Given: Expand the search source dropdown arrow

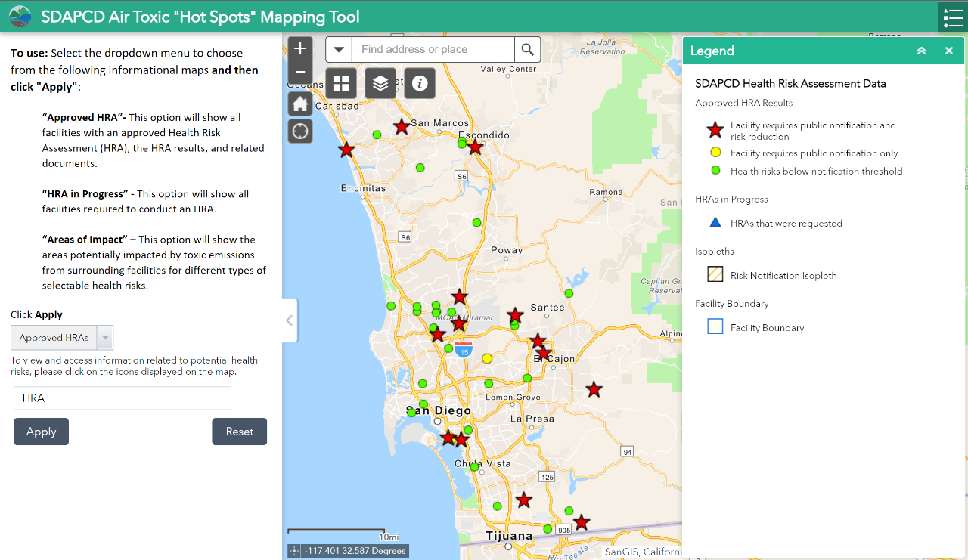Looking at the screenshot, I should tap(339, 50).
